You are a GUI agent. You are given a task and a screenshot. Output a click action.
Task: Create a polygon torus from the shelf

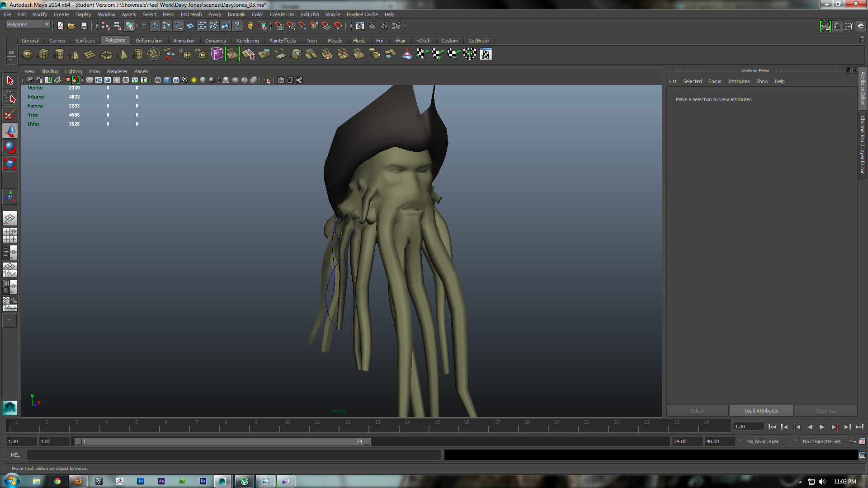[x=106, y=54]
